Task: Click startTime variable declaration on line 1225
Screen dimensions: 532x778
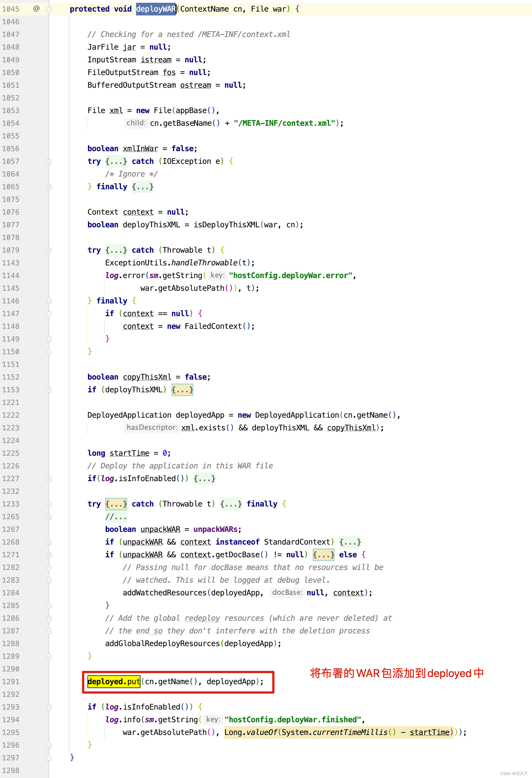Action: 129,453
